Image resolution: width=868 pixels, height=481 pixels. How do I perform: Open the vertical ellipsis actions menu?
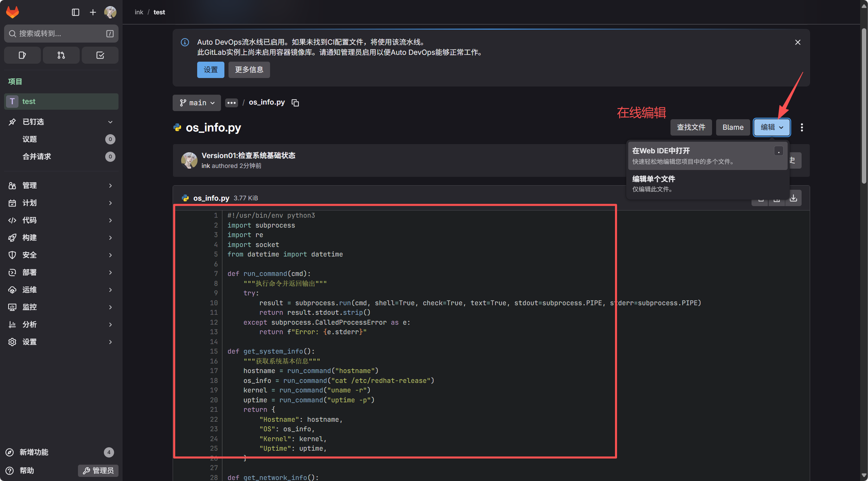[802, 127]
